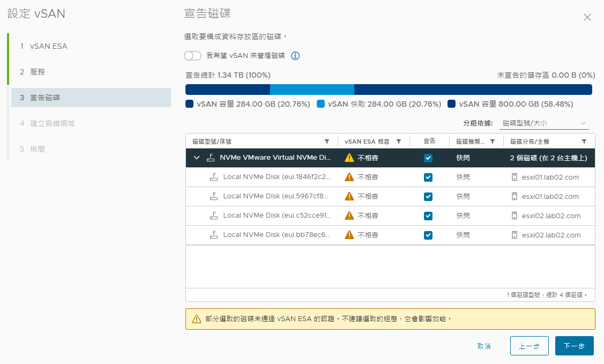Click disk icon for eui.5967cf8 row
The width and height of the screenshot is (604, 364).
pyautogui.click(x=214, y=196)
